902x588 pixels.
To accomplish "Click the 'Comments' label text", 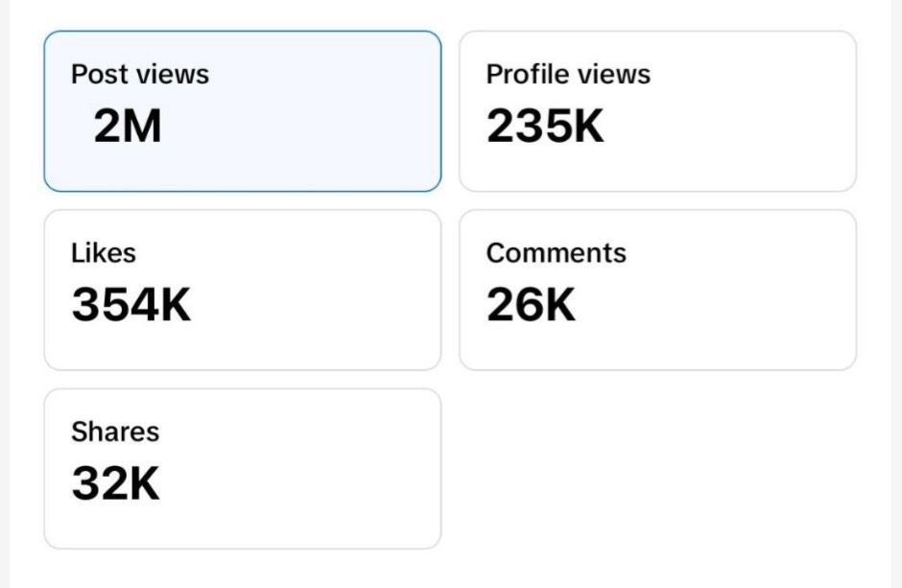I will point(556,253).
